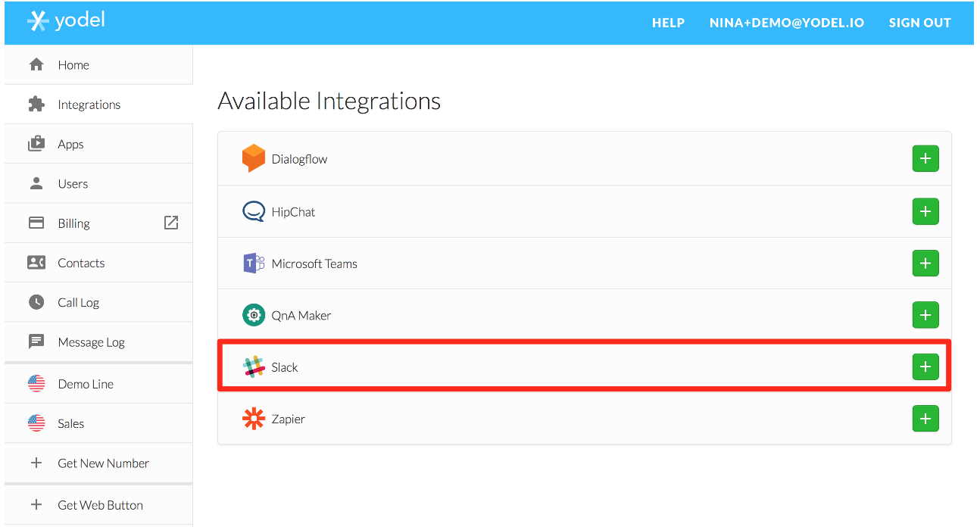This screenshot has height=527, width=980.
Task: Open the HELP link
Action: (668, 23)
